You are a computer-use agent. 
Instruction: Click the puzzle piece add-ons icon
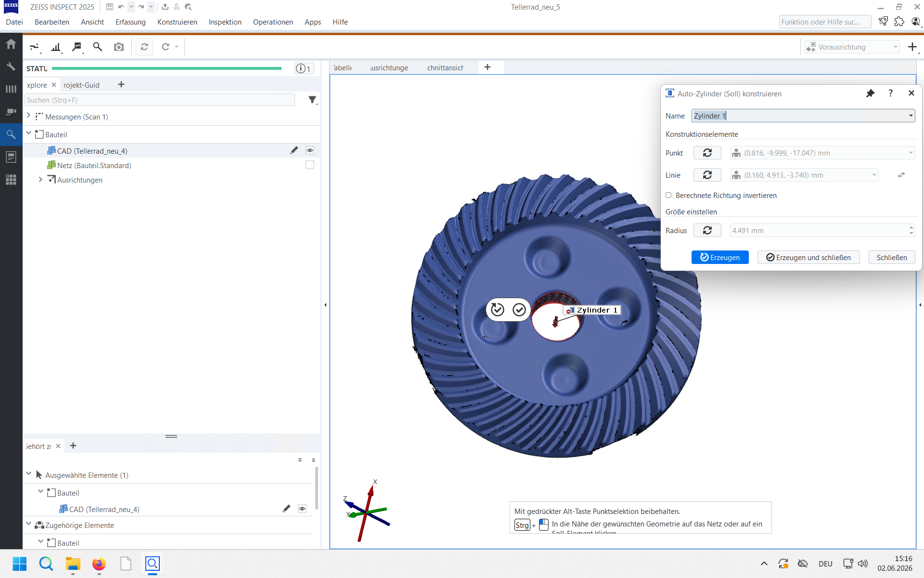[899, 22]
